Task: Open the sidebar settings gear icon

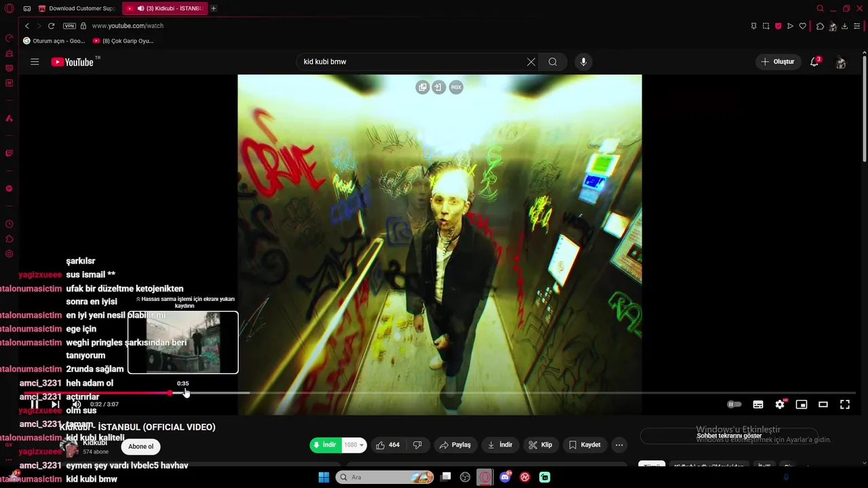Action: [9, 254]
